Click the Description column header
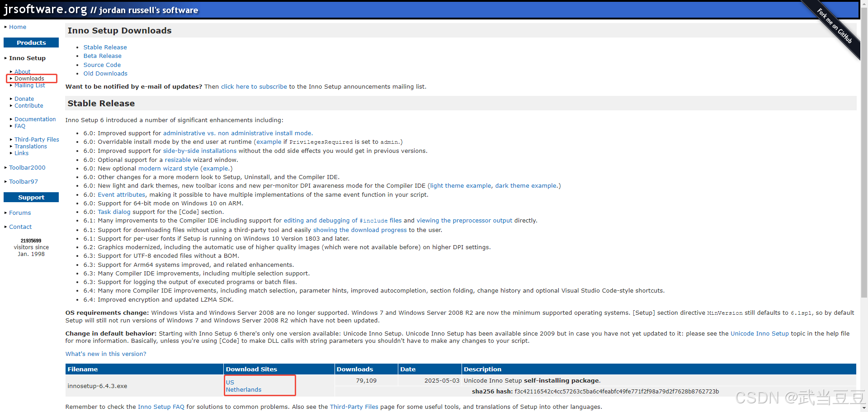 (659, 369)
